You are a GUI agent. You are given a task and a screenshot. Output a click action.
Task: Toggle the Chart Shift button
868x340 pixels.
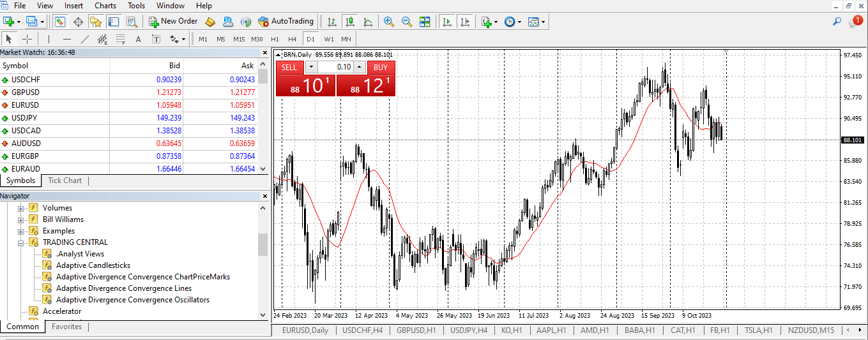[465, 22]
